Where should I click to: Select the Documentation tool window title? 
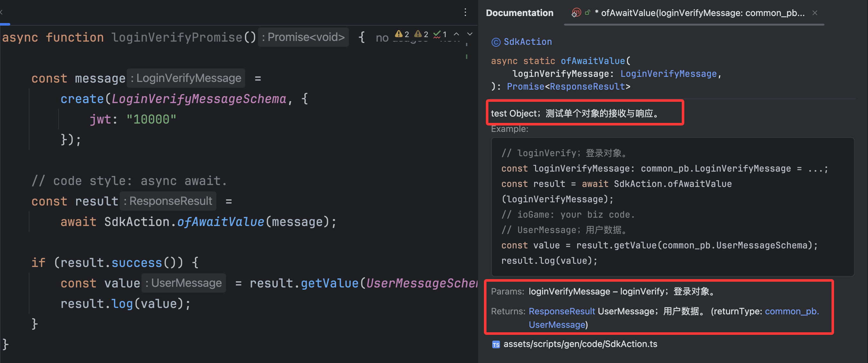pyautogui.click(x=519, y=13)
